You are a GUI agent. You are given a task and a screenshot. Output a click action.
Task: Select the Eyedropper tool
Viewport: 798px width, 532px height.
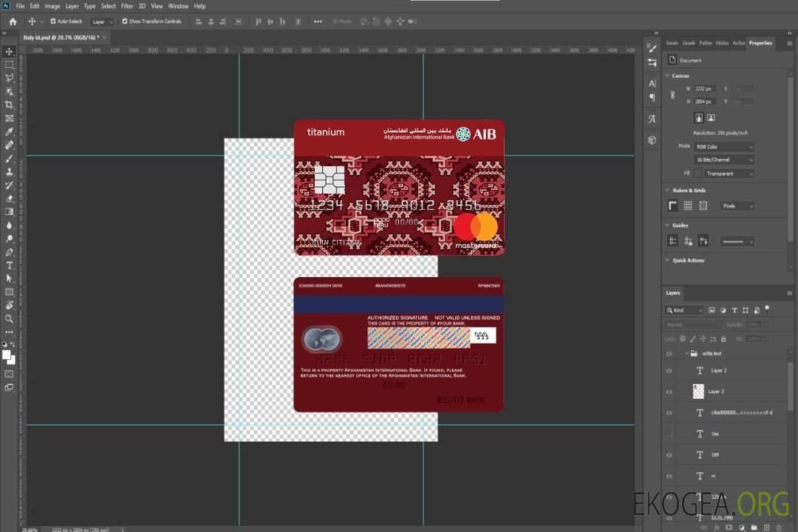[x=9, y=132]
